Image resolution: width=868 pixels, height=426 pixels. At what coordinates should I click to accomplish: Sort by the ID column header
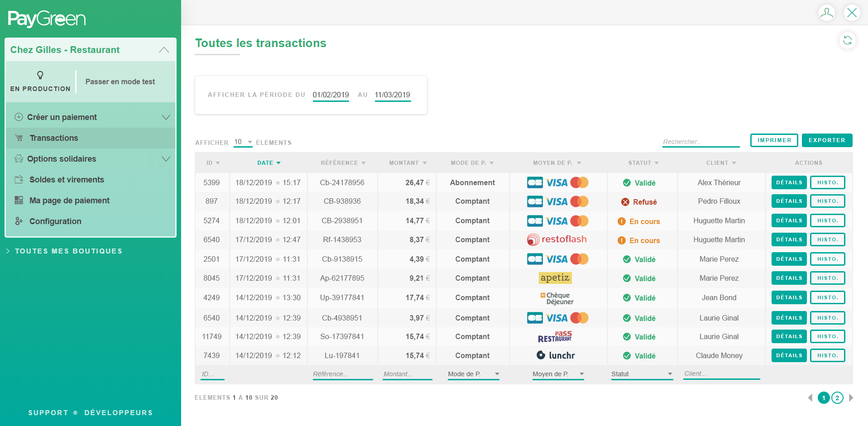point(213,163)
